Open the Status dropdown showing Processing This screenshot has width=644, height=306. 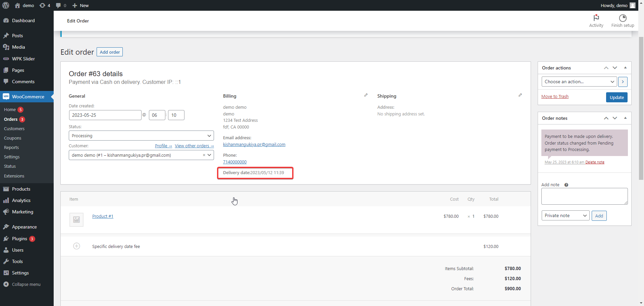pos(141,136)
